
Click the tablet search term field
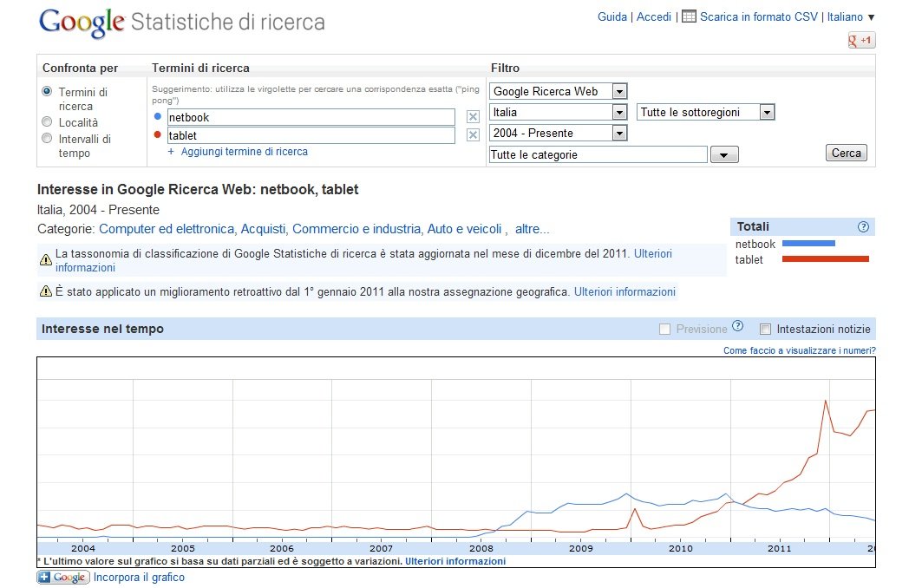click(311, 135)
